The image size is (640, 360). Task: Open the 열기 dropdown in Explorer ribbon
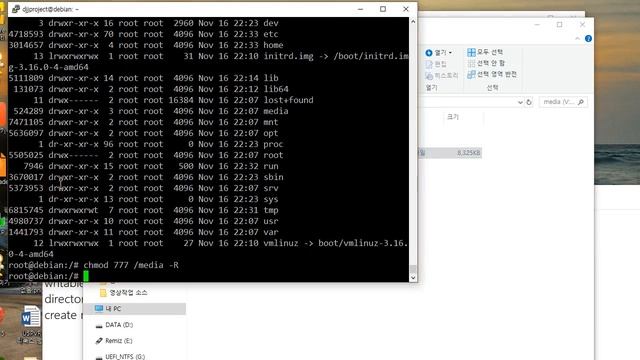tap(439, 53)
